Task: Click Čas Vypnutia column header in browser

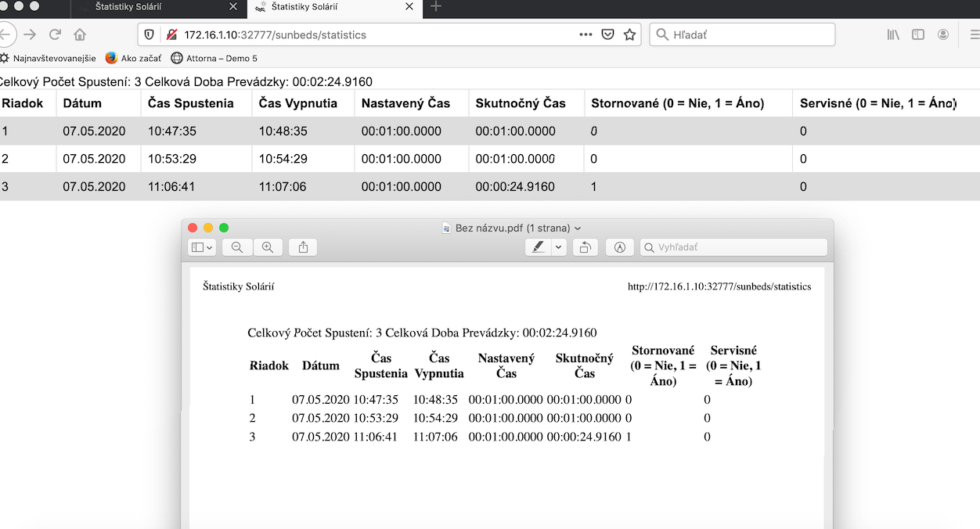Action: point(298,103)
